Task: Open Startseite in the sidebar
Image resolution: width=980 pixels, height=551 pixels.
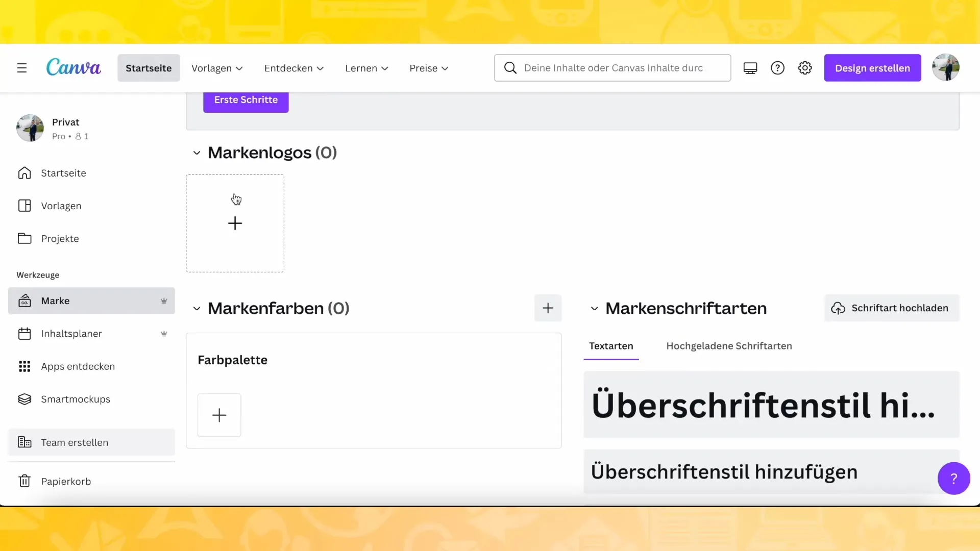Action: (x=91, y=173)
